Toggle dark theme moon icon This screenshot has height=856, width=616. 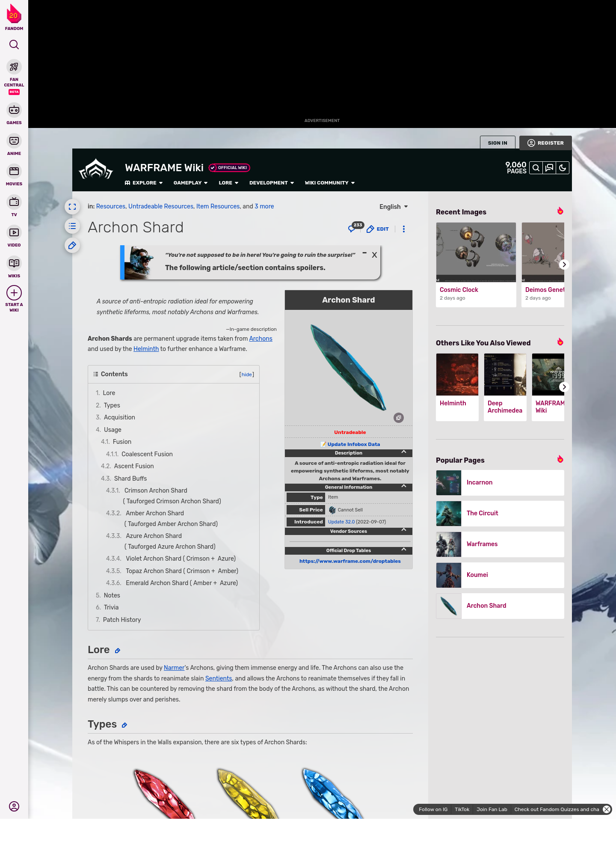(563, 168)
